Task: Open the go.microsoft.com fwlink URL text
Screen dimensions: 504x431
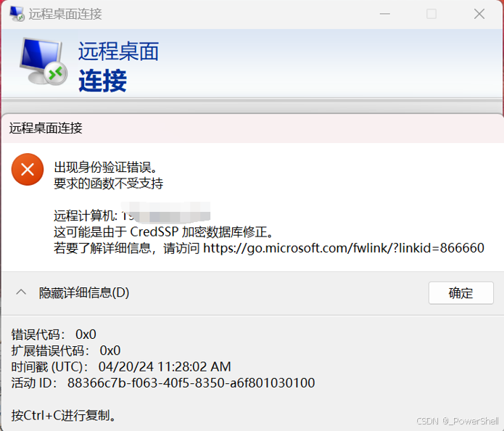Action: coord(344,248)
